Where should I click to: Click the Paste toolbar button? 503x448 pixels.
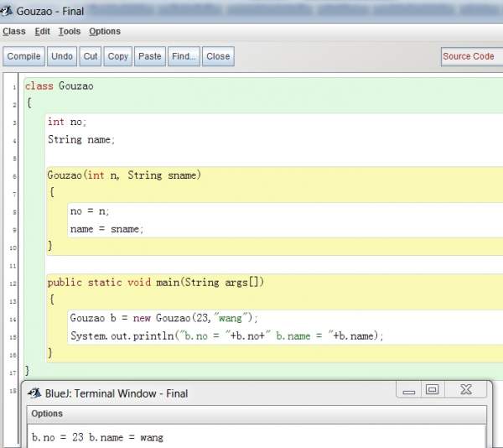pos(150,56)
